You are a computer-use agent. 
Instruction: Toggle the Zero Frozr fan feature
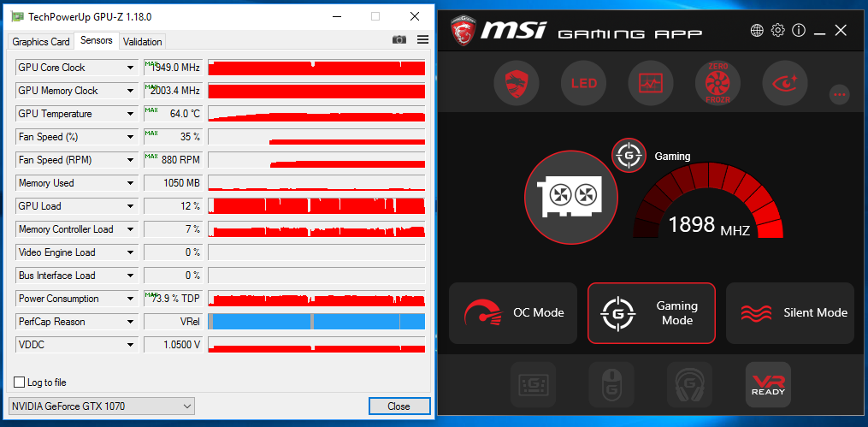coord(718,84)
